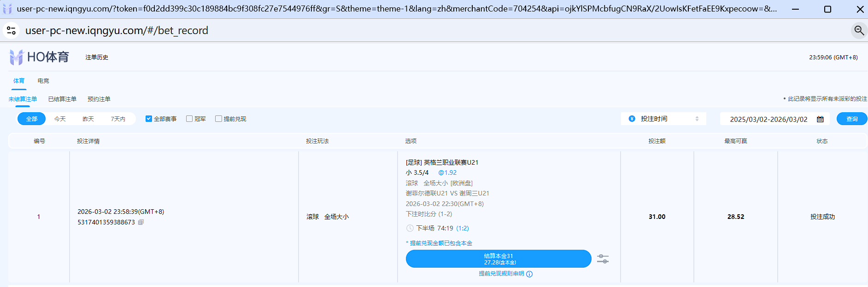Image resolution: width=868 pixels, height=287 pixels.
Task: Copy the bet order number 5317401359388673
Action: pyautogui.click(x=141, y=222)
